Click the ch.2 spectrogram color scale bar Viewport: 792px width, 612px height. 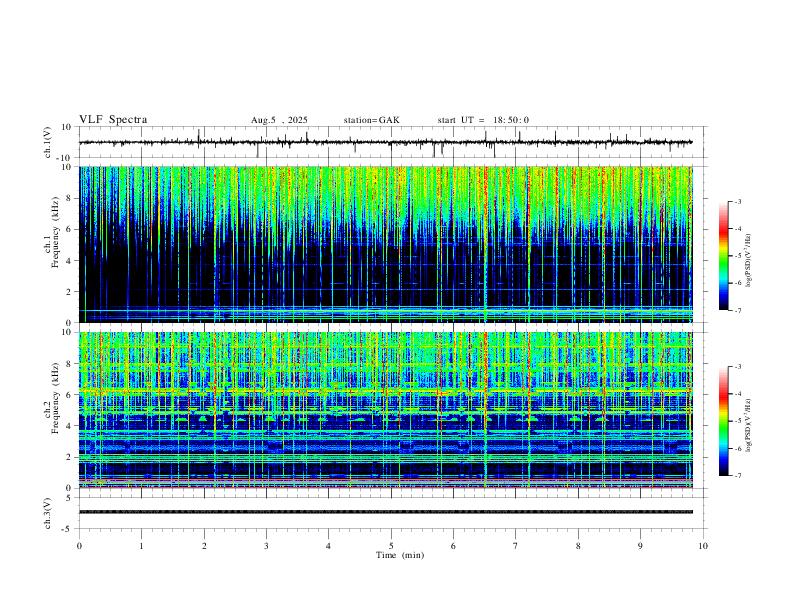[724, 421]
